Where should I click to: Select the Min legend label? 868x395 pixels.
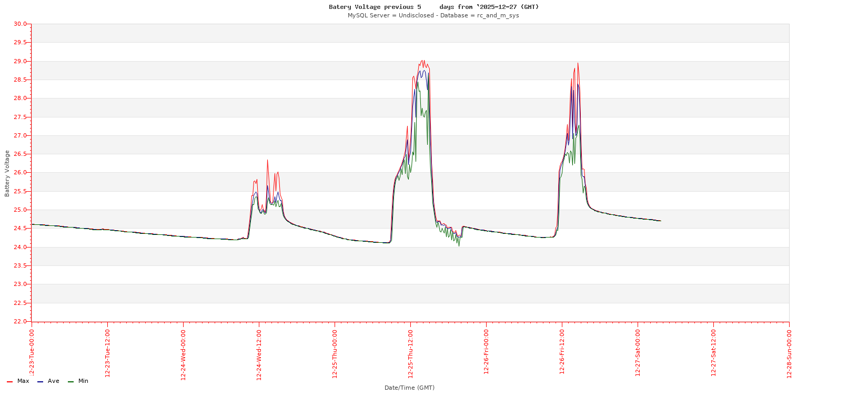(83, 381)
